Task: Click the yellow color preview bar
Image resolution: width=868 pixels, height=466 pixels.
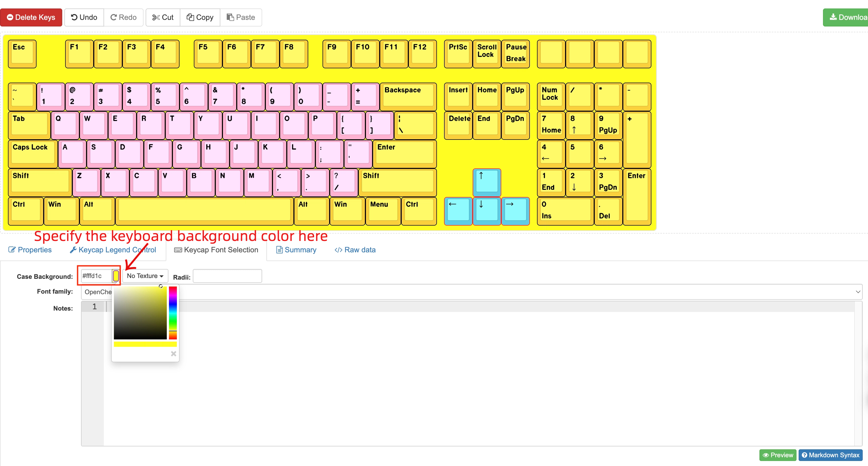Action: point(145,344)
